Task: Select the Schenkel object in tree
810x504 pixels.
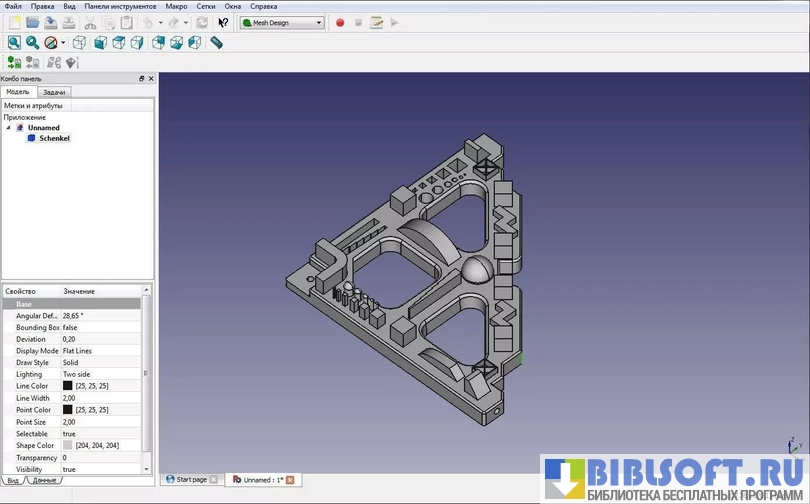Action: 54,139
